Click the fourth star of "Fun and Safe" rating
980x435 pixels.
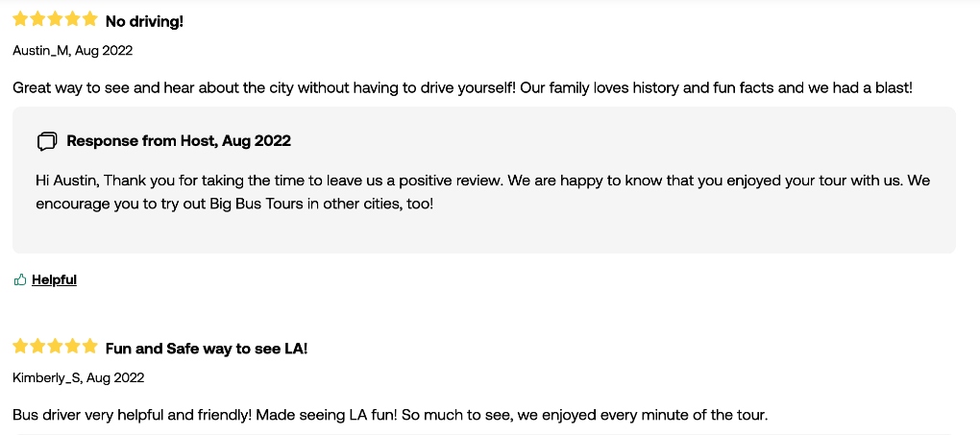click(72, 347)
